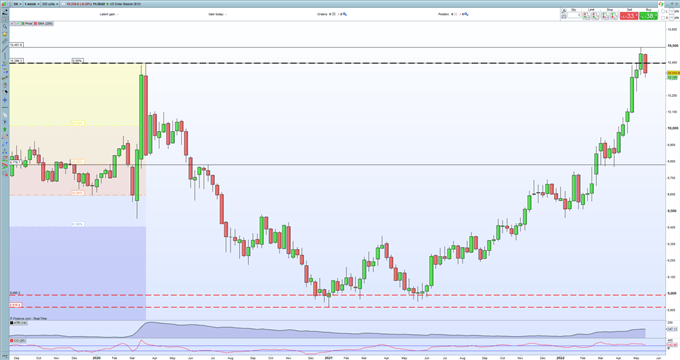Screen dimensions: 680x360
Task: Click the green Buy price button
Action: [648, 16]
